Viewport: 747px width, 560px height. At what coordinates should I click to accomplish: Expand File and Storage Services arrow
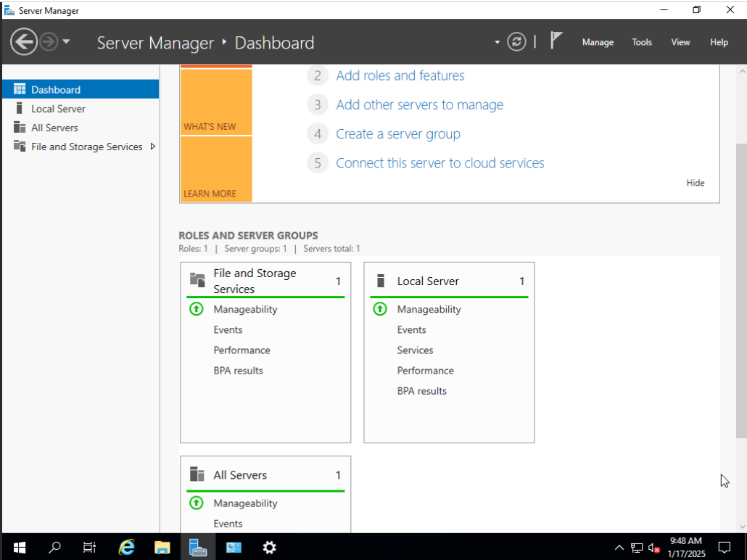click(x=153, y=147)
